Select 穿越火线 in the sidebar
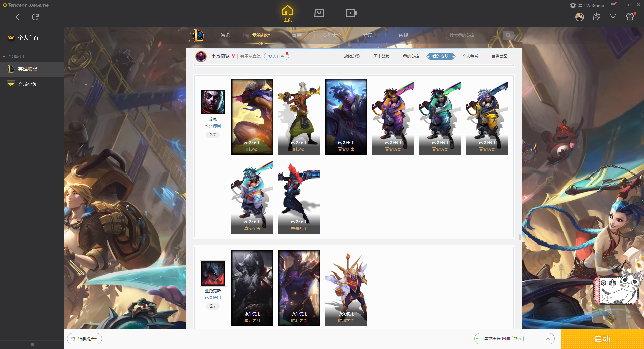Image resolution: width=644 pixels, height=349 pixels. 32,84
